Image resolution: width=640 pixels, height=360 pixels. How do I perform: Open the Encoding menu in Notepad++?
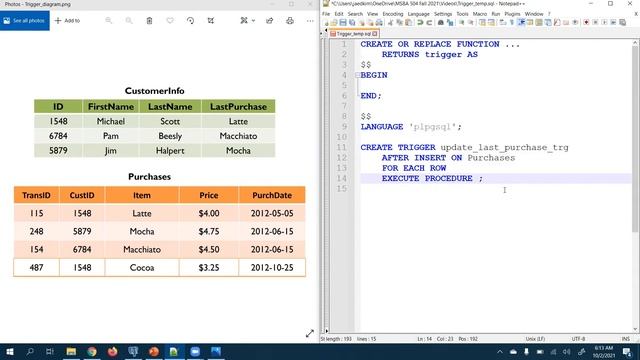coord(393,14)
